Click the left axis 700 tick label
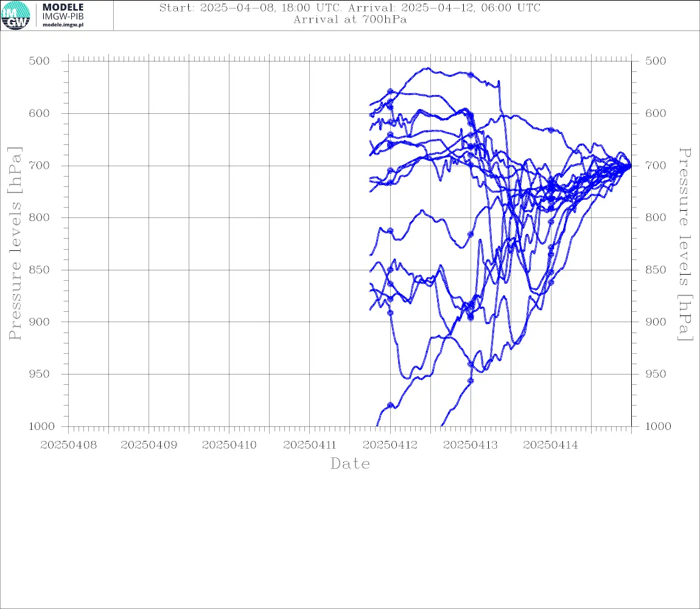The image size is (700, 609). click(x=40, y=165)
